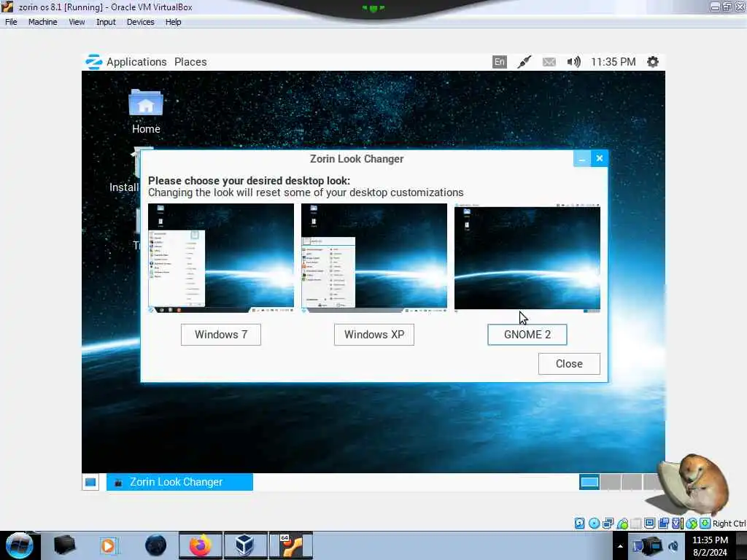
Task: Switch to the first highlighted workspace
Action: pyautogui.click(x=589, y=482)
